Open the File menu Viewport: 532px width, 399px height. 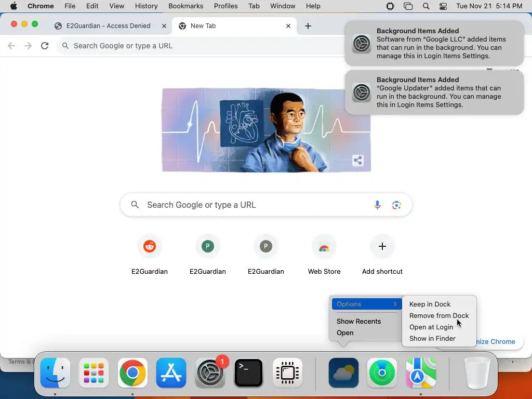pos(70,6)
